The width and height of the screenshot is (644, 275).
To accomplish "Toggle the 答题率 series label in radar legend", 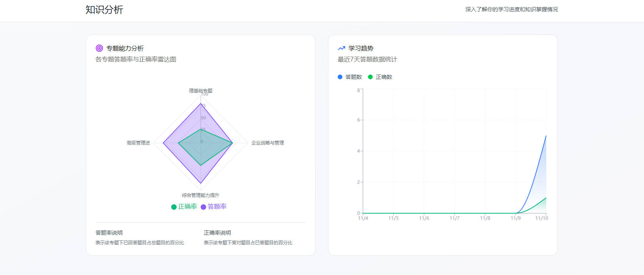I will [x=217, y=207].
